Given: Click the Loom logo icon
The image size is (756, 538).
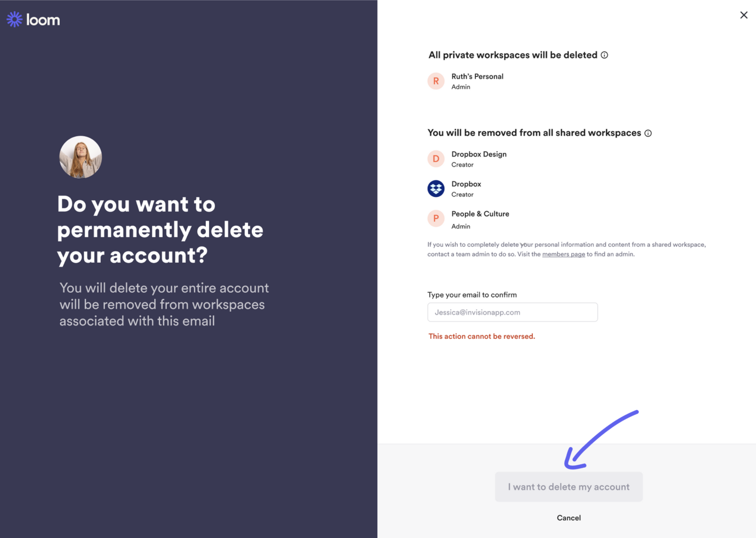Looking at the screenshot, I should click(15, 19).
